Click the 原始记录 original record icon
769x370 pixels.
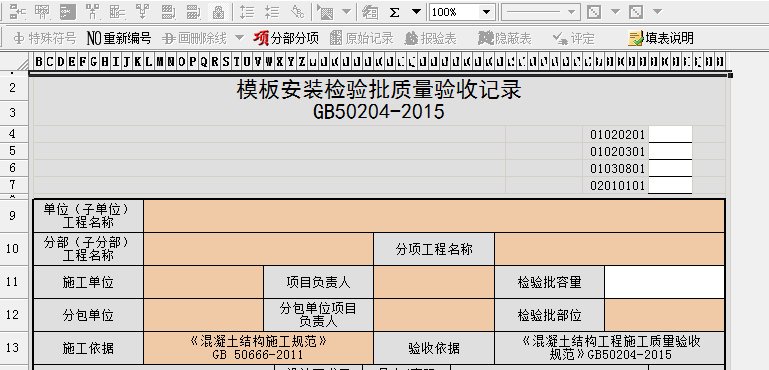pyautogui.click(x=361, y=38)
